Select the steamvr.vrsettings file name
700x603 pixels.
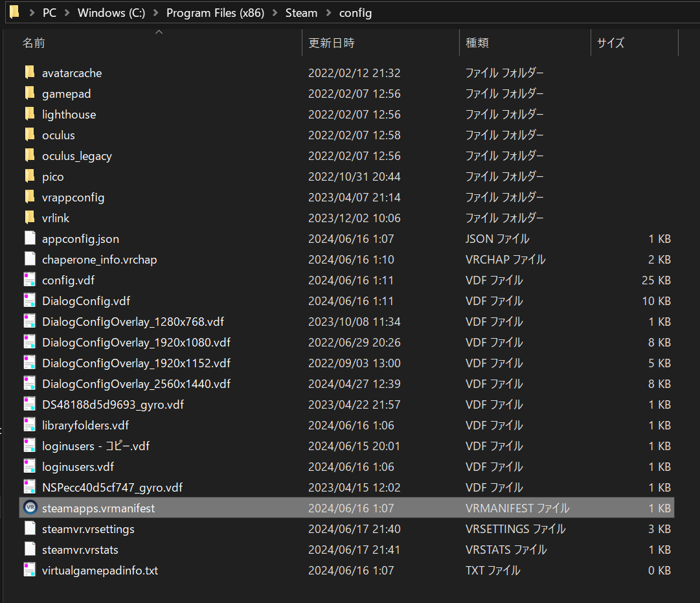click(x=88, y=529)
